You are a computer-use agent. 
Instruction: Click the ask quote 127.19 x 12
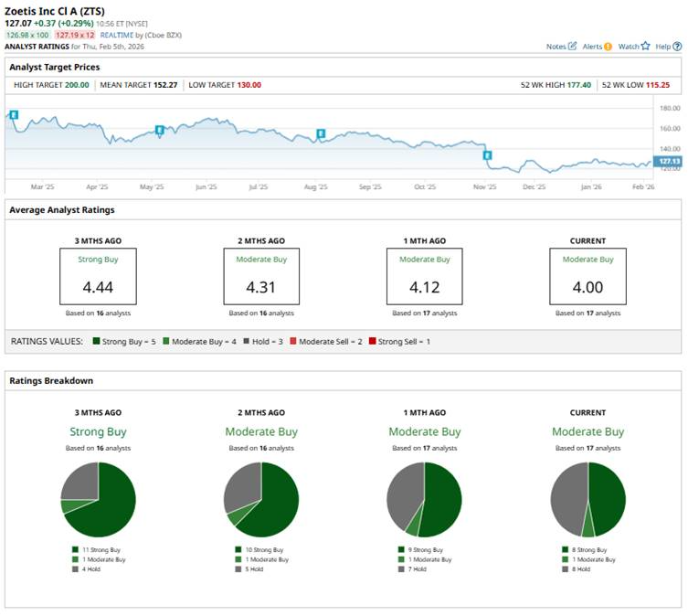pyautogui.click(x=75, y=35)
